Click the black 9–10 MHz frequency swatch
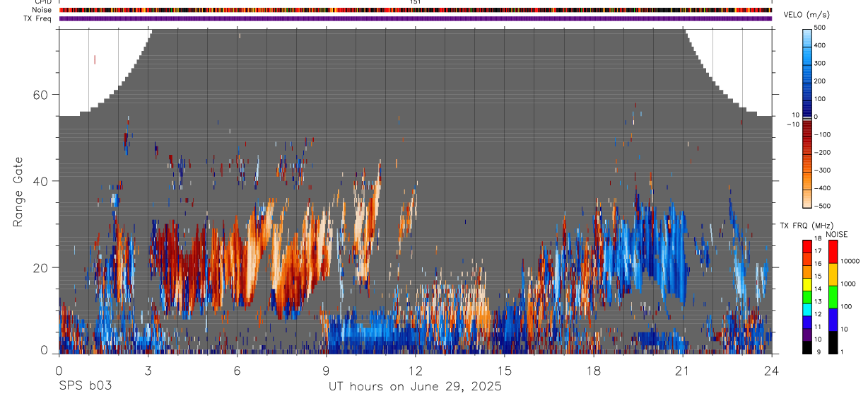 click(x=807, y=347)
